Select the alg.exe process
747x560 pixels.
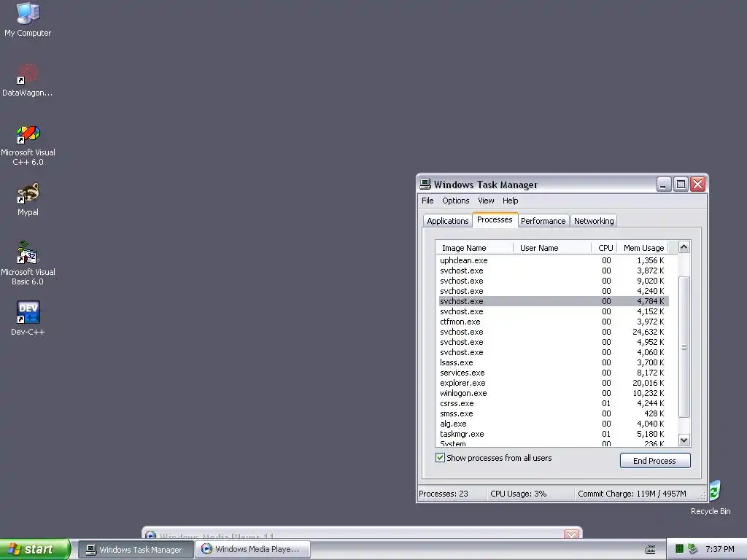pos(554,424)
